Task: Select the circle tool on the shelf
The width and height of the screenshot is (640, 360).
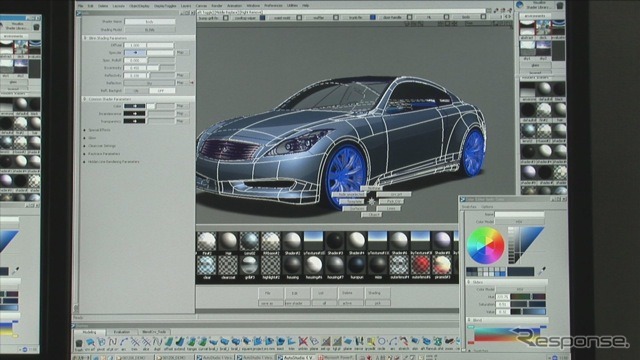Action: pos(381,342)
